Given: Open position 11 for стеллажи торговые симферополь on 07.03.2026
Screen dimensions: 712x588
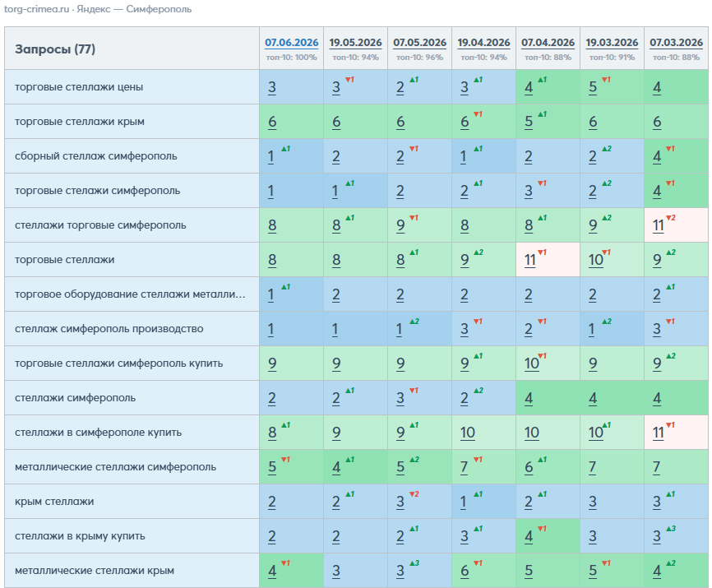Looking at the screenshot, I should click(x=659, y=225).
